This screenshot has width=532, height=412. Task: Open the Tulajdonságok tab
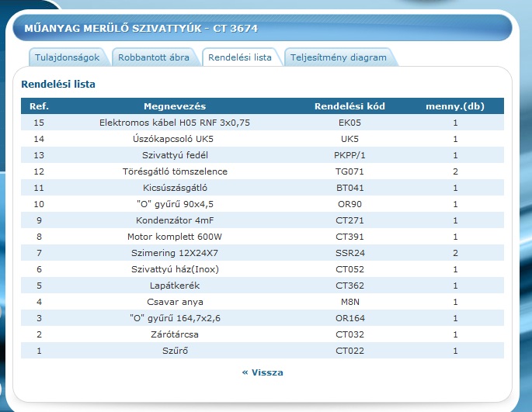tap(69, 57)
